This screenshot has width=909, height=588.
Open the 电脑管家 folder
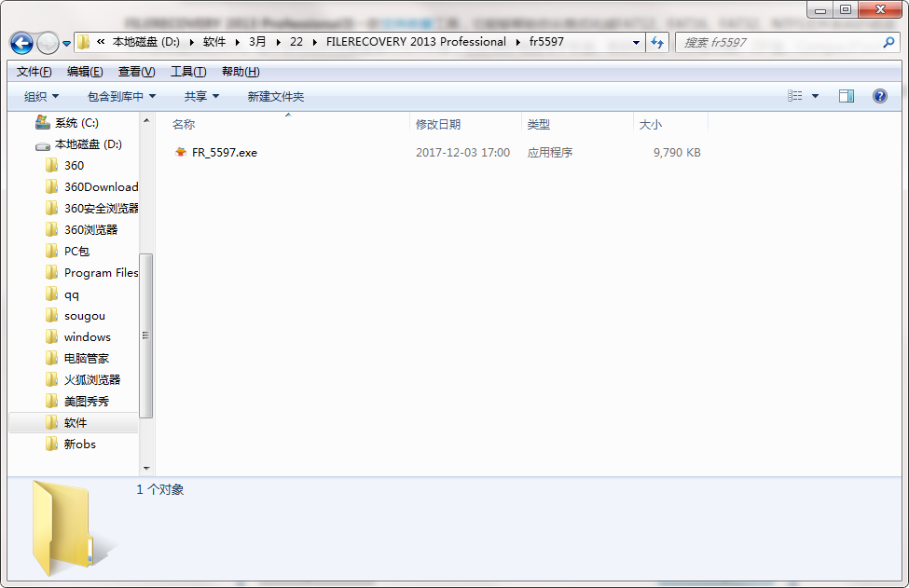pos(87,359)
